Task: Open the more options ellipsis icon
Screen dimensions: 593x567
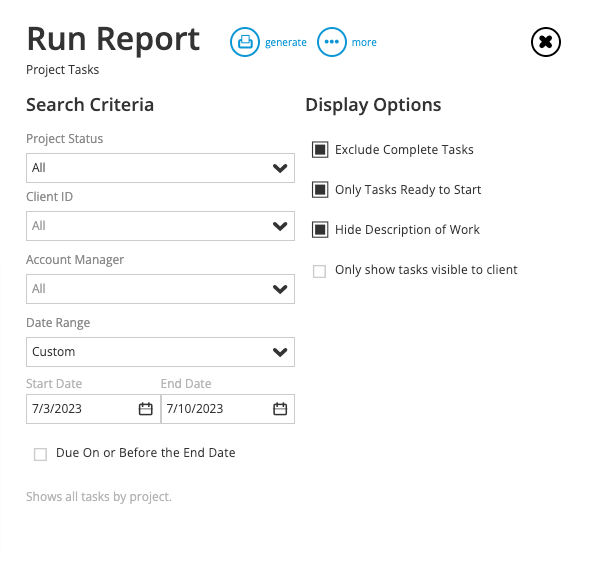Action: point(332,42)
